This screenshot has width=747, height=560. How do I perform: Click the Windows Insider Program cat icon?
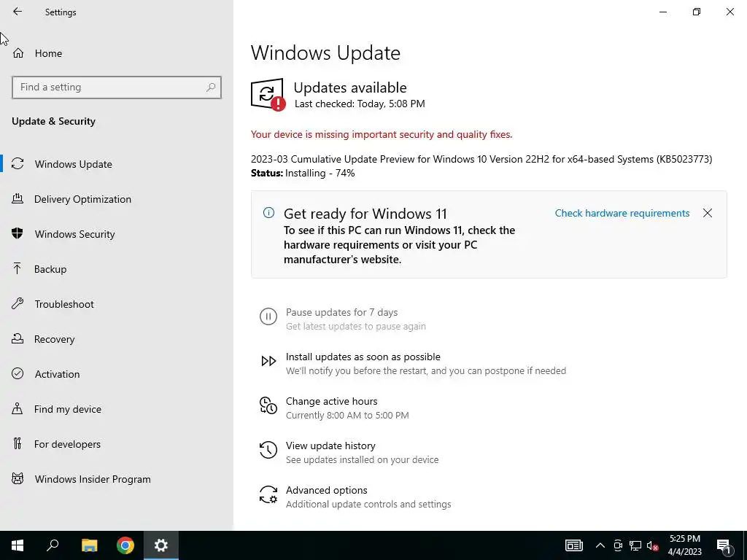pyautogui.click(x=18, y=478)
